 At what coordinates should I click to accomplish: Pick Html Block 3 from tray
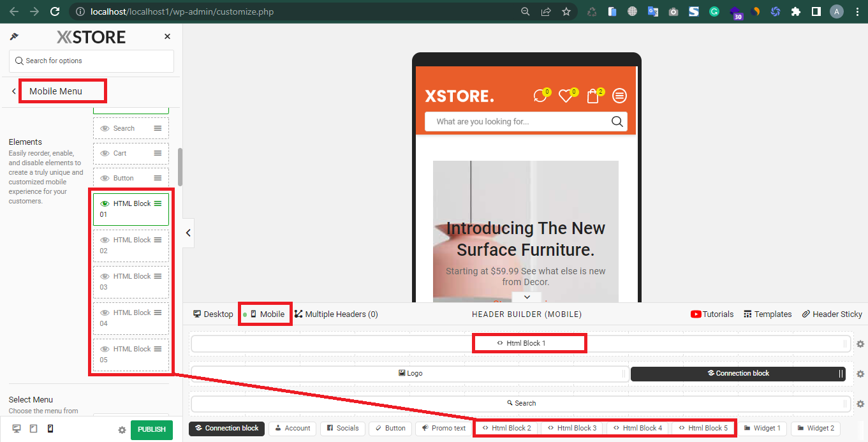click(x=573, y=428)
